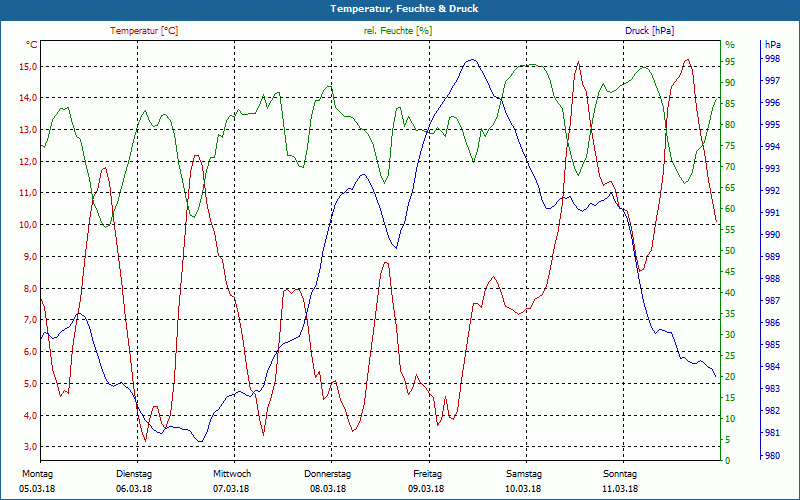Viewport: 800px width, 500px height.
Task: Click the 'Sonntag' day label
Action: 620,474
